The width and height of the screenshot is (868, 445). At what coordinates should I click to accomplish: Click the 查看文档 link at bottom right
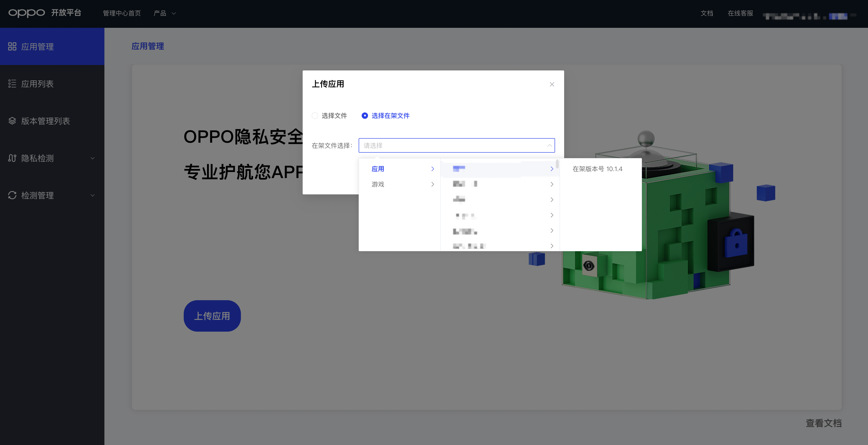(824, 424)
